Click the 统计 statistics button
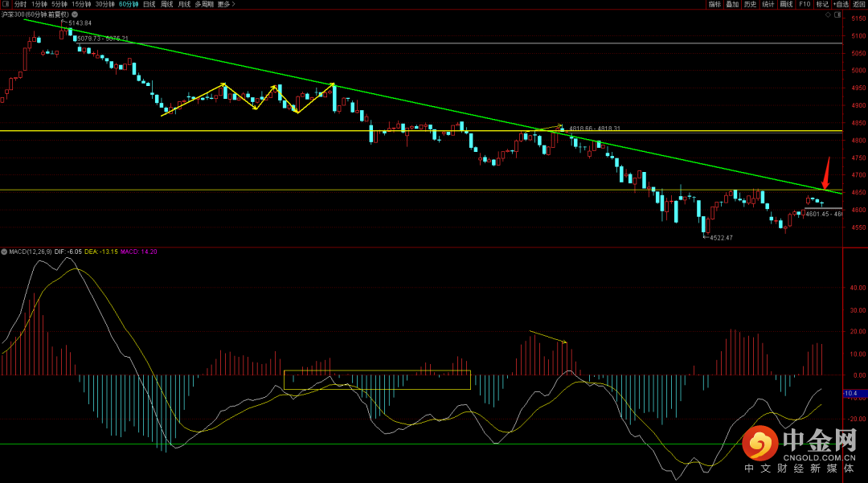The image size is (868, 483). (x=768, y=4)
